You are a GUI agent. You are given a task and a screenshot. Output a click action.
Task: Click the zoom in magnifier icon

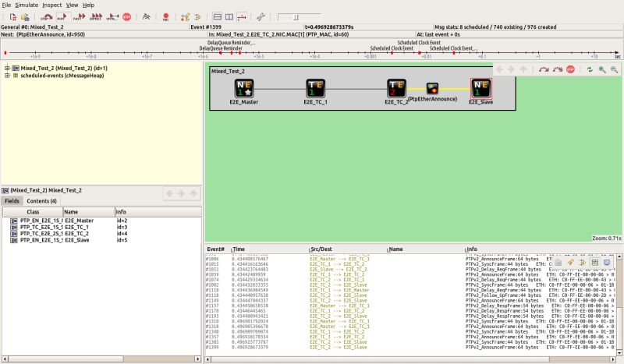click(602, 69)
